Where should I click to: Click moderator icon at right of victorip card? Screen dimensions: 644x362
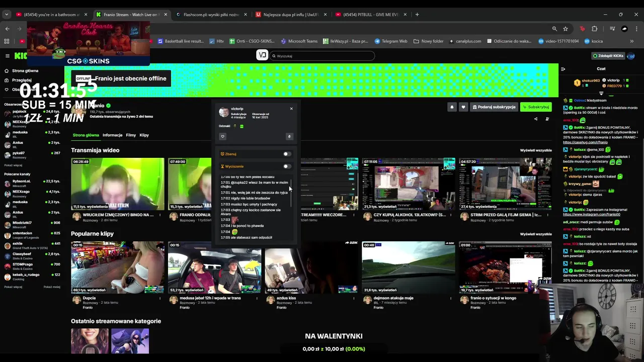289,136
